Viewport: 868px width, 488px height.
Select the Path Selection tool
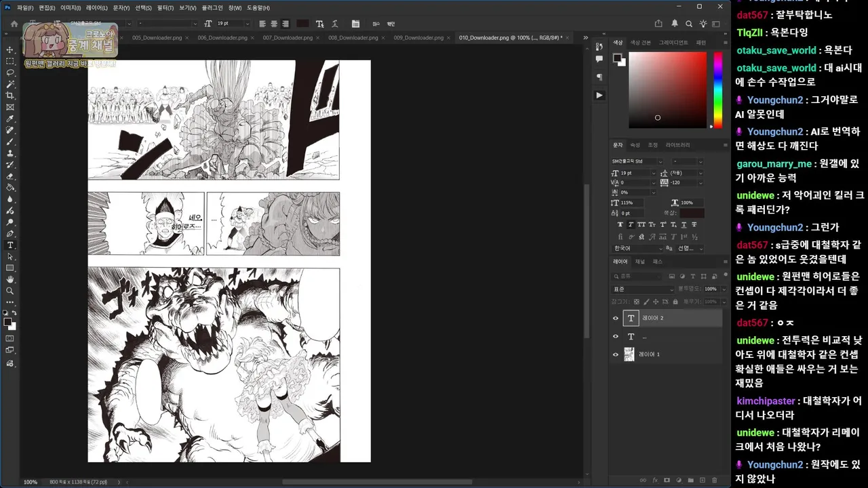[10, 256]
